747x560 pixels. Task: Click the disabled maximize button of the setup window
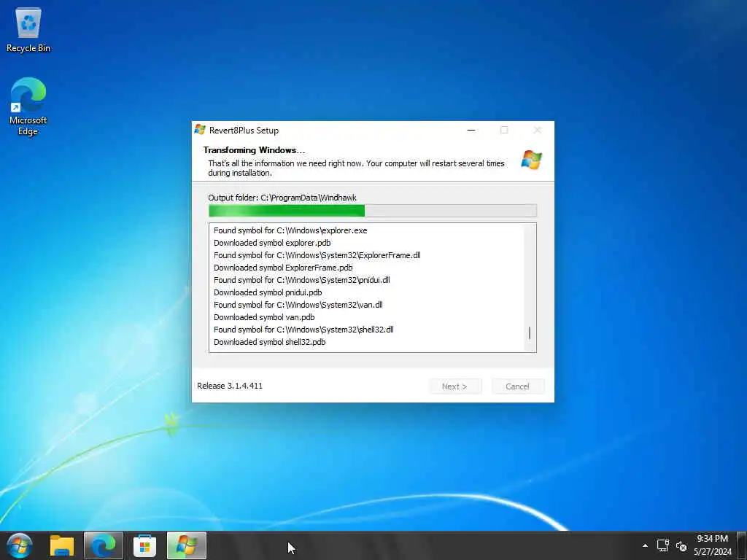[x=504, y=130]
